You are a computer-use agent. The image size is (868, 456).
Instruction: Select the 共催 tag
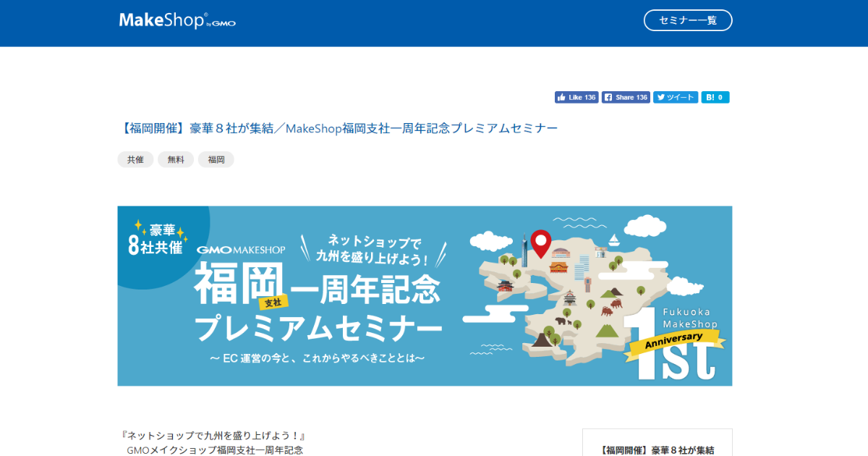tap(135, 159)
